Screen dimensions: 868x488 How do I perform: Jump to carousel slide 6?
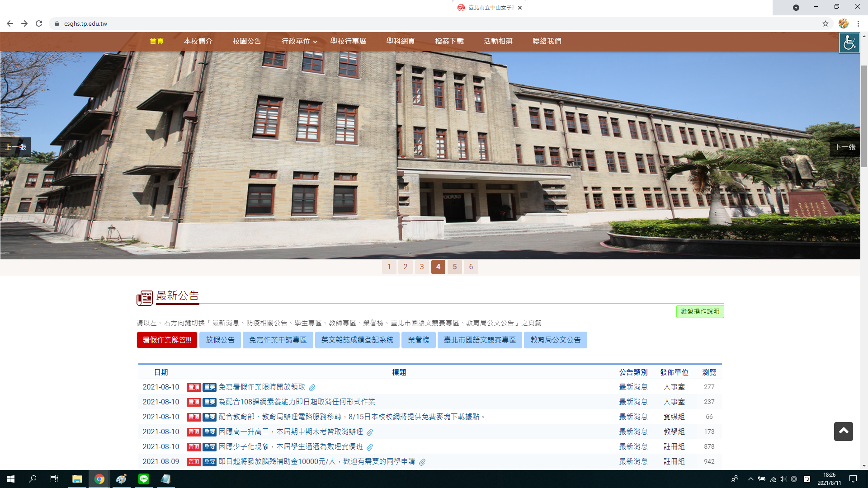tap(471, 267)
